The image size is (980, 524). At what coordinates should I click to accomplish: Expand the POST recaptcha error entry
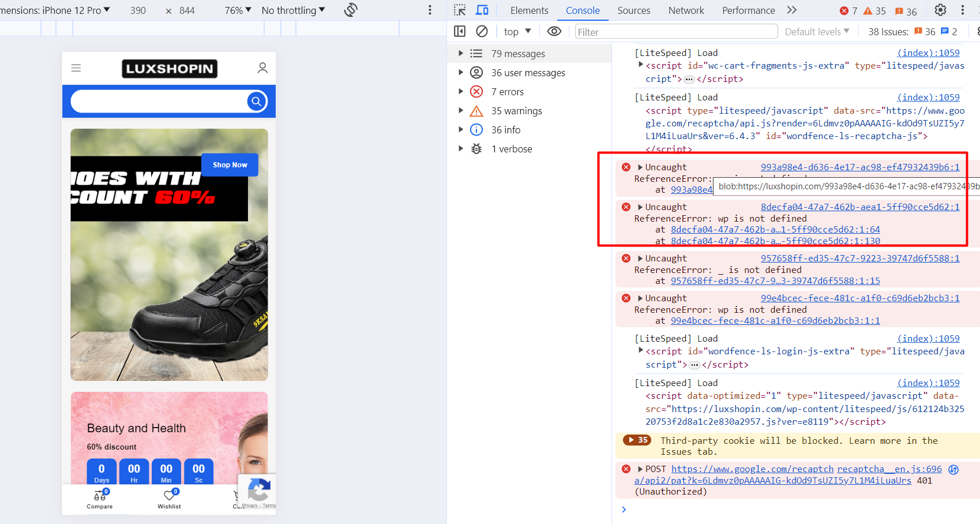pos(640,469)
